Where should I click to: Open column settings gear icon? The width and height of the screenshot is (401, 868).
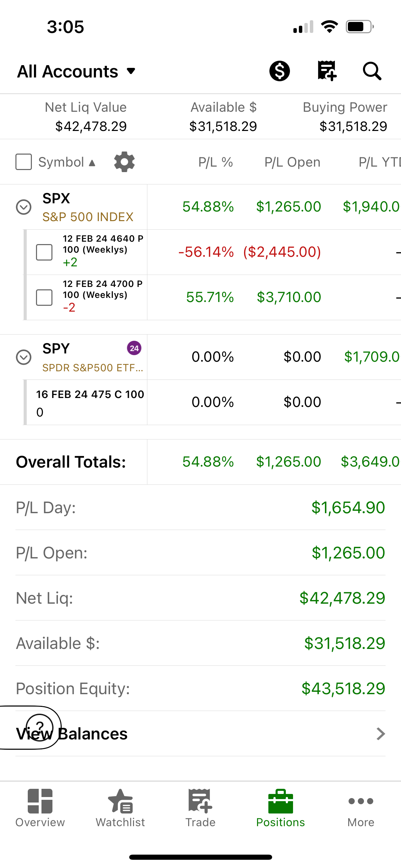click(124, 162)
